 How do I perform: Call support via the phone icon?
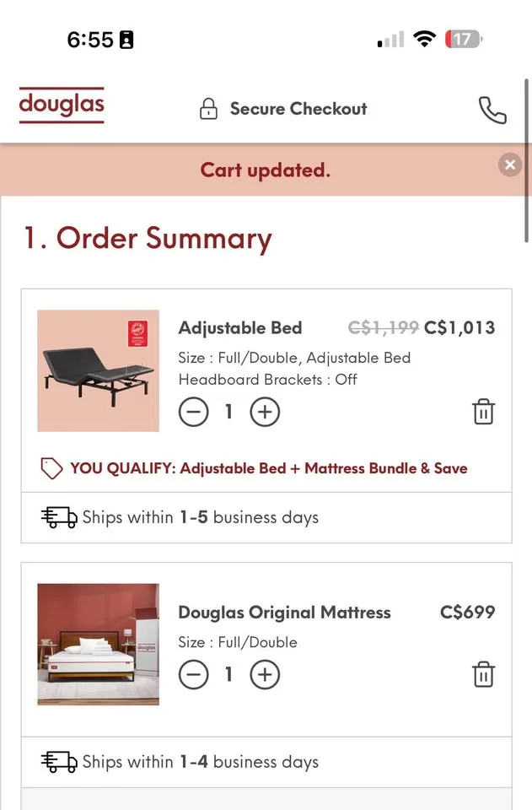tap(492, 109)
